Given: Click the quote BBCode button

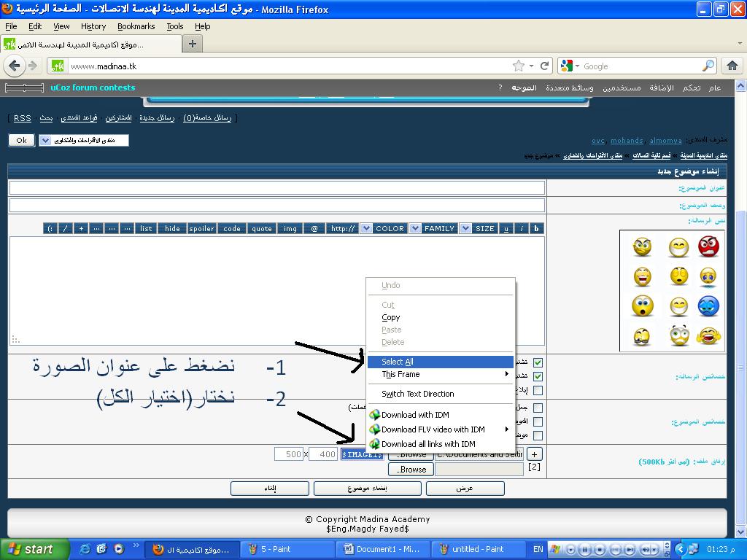Looking at the screenshot, I should 262,228.
